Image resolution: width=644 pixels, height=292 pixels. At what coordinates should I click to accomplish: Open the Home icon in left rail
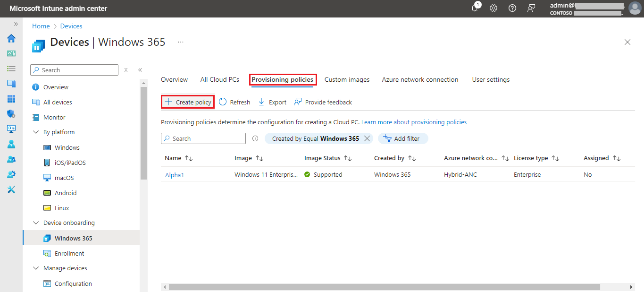(11, 38)
